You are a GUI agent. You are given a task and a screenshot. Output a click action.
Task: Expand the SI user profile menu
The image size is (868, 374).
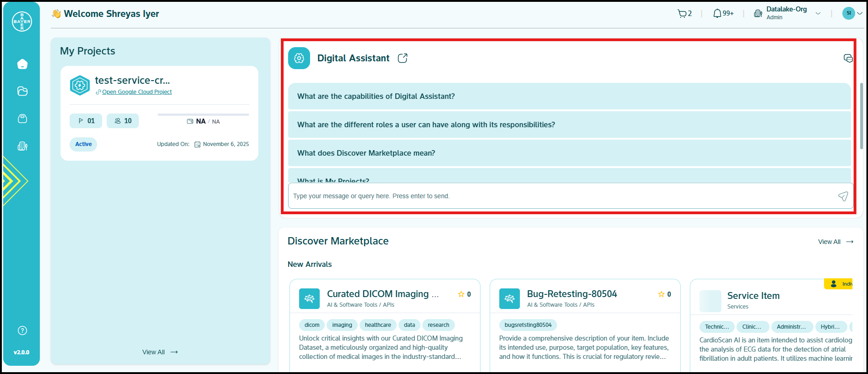(852, 13)
